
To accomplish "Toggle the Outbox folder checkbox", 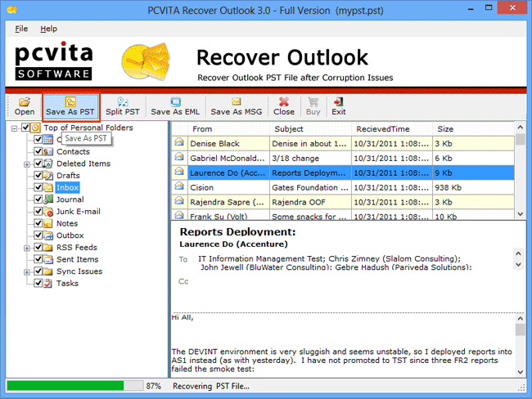I will [x=38, y=235].
